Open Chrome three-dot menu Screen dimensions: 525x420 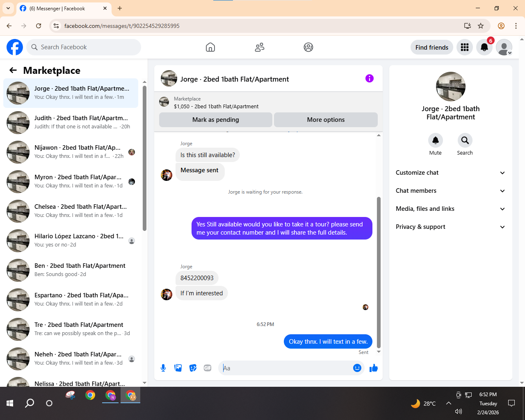516,26
